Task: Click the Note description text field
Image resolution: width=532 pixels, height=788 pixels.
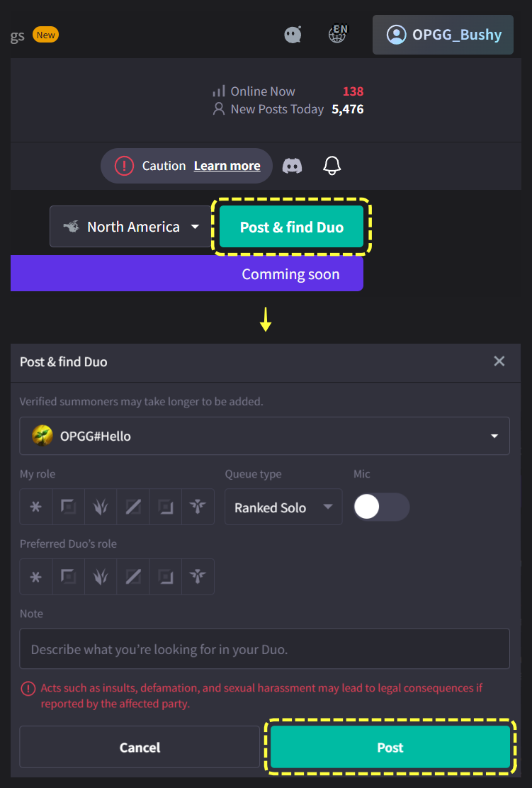Action: [264, 648]
